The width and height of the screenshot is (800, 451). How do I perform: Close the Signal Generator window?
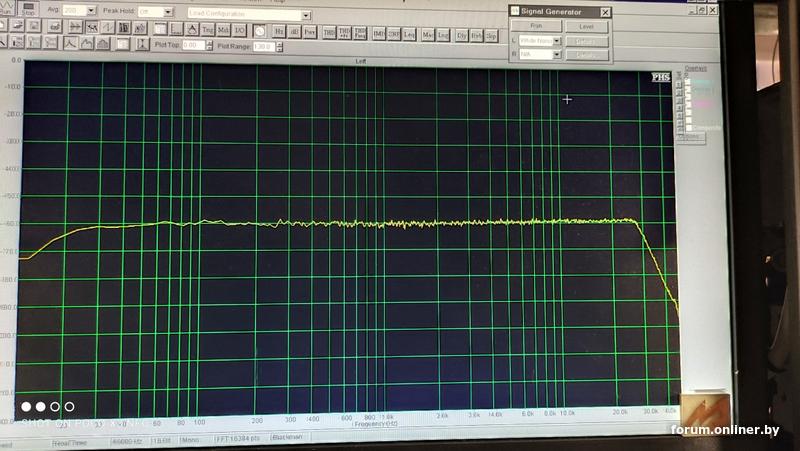pyautogui.click(x=605, y=12)
